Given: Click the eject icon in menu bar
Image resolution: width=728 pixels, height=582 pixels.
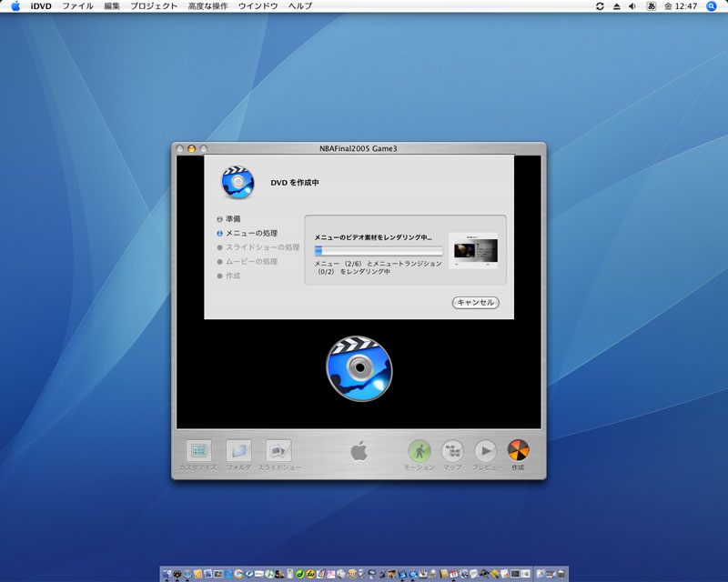Looking at the screenshot, I should (616, 6).
